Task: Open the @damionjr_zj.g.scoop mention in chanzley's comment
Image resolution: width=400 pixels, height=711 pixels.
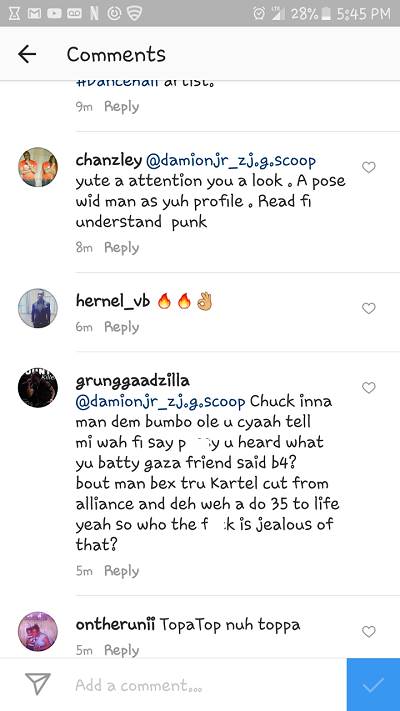Action: tap(230, 161)
